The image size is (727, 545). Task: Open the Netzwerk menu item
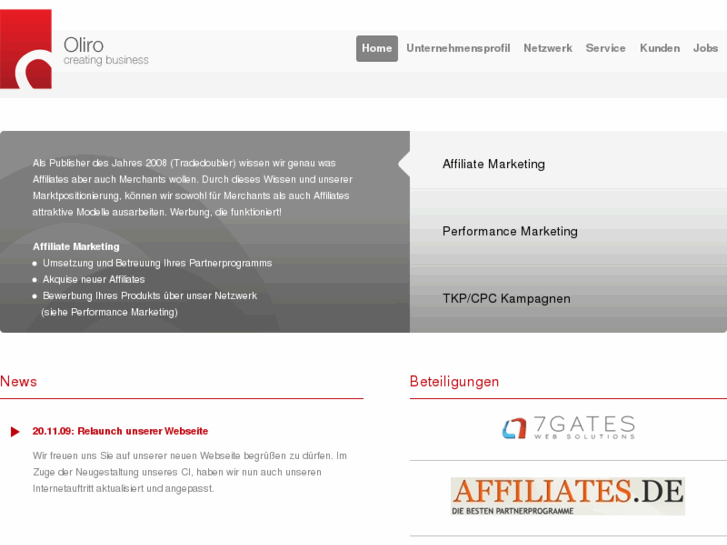pos(548,48)
